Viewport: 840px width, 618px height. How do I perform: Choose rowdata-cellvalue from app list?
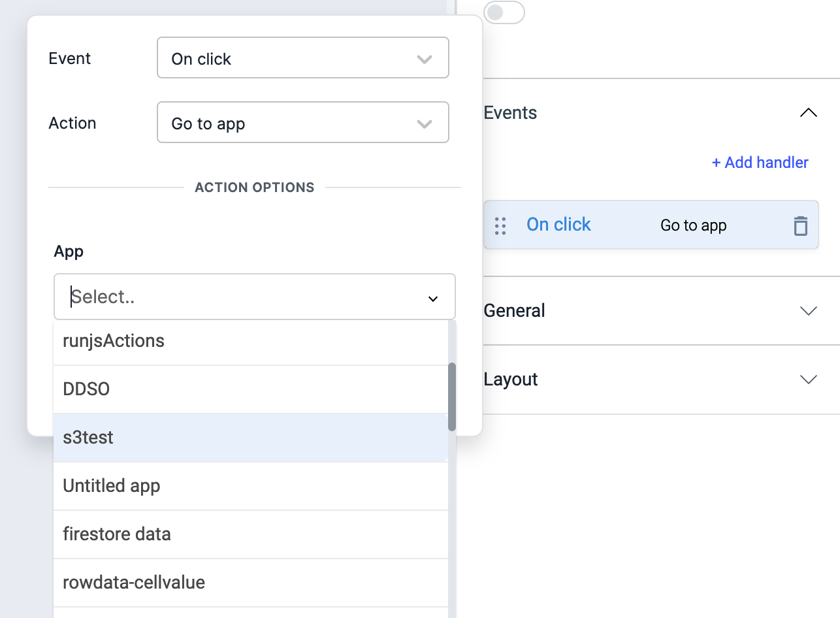tap(251, 583)
